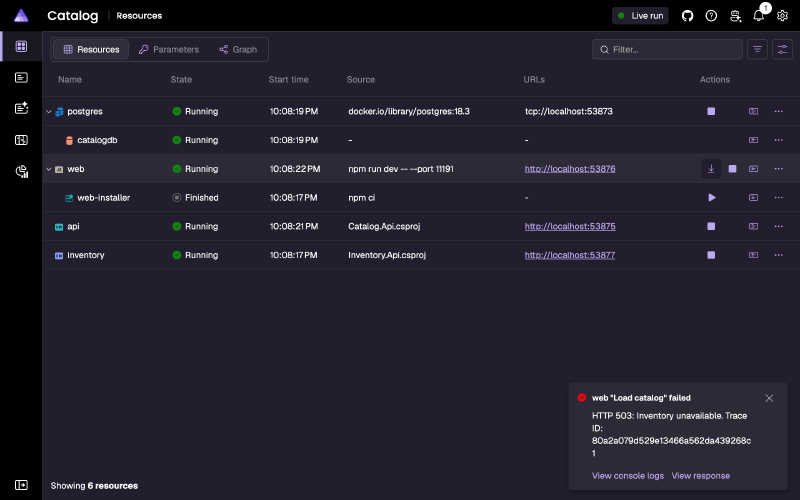Click the Live run status badge
800x500 pixels.
640,16
